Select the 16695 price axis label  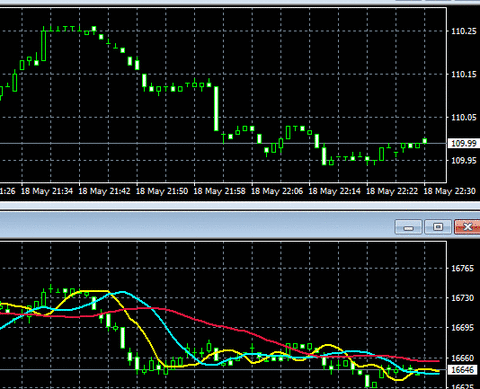tap(462, 328)
